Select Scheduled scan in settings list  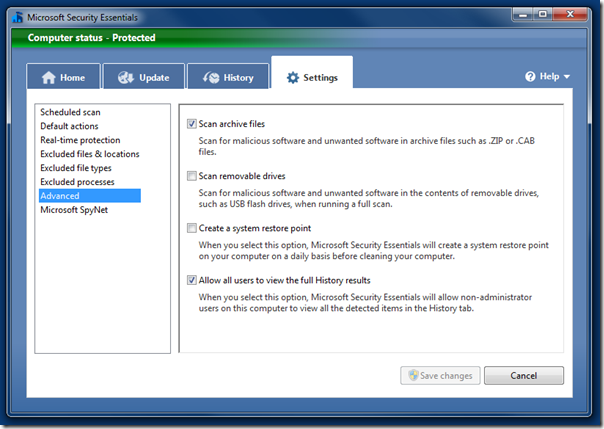coord(70,112)
